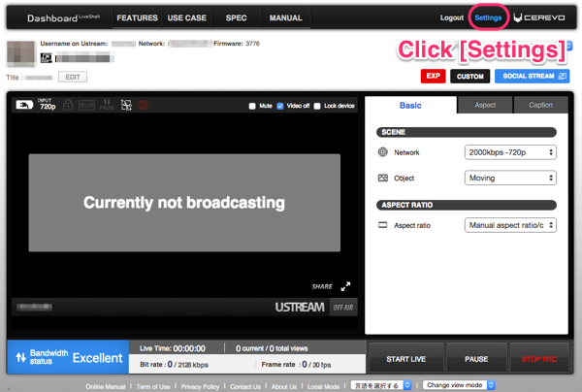Click the Frame rate readout
Viewport: 582px width, 392px height.
(x=296, y=365)
